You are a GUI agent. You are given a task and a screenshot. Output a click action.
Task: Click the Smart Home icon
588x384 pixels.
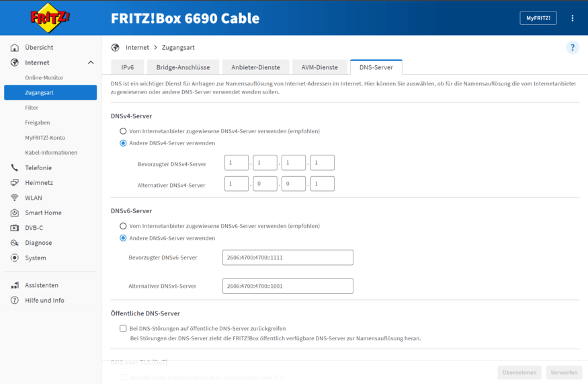[x=15, y=213]
